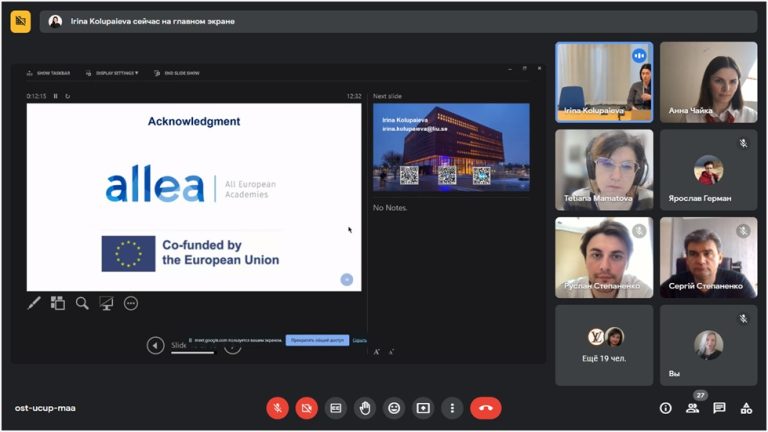The width and height of the screenshot is (768, 432).
Task: Click the speaking indicator on Irina's tile
Action: point(639,56)
